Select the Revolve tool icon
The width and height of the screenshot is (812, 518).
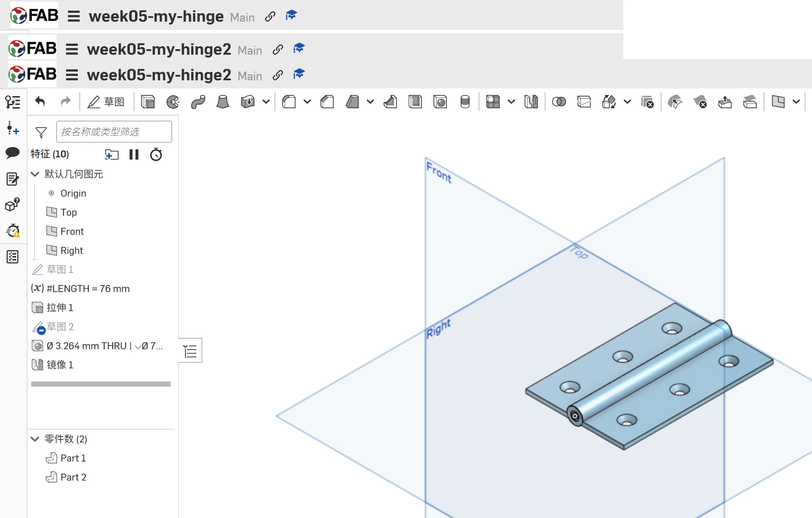(173, 102)
